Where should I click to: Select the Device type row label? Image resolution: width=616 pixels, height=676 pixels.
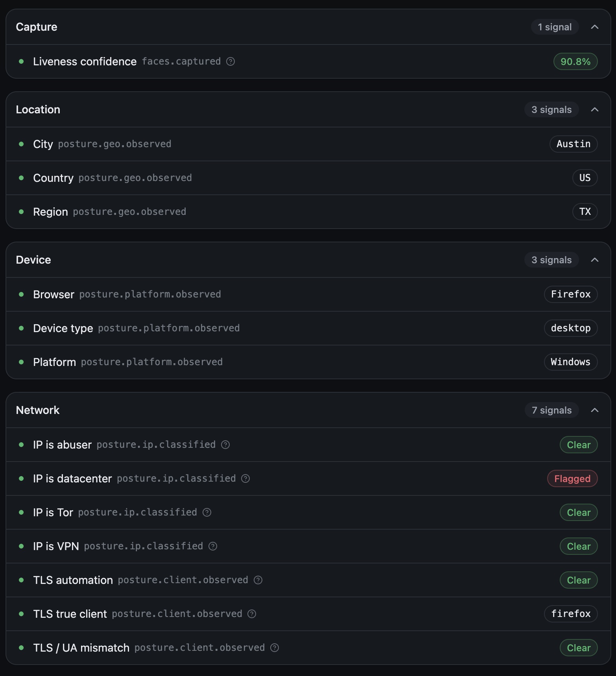[63, 328]
